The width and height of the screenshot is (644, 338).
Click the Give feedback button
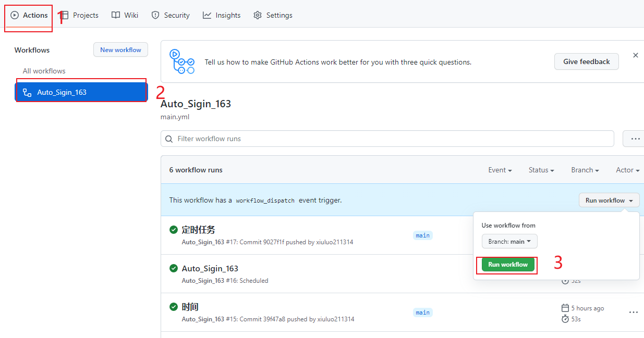pos(586,61)
